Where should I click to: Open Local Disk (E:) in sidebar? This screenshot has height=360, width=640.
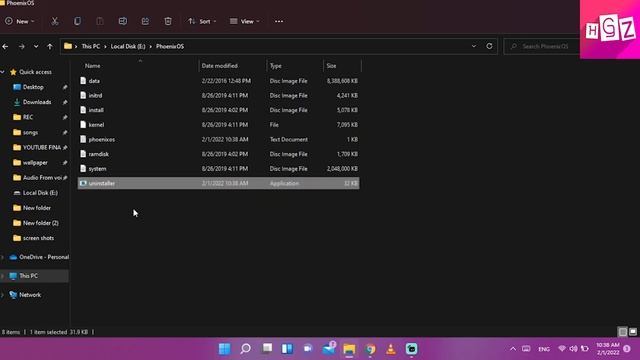[x=40, y=193]
